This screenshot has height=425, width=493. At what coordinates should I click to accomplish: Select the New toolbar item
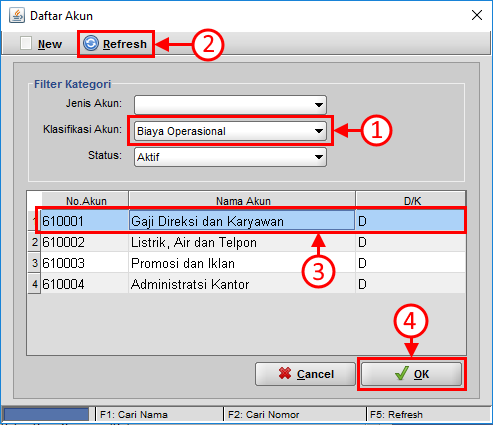click(41, 44)
